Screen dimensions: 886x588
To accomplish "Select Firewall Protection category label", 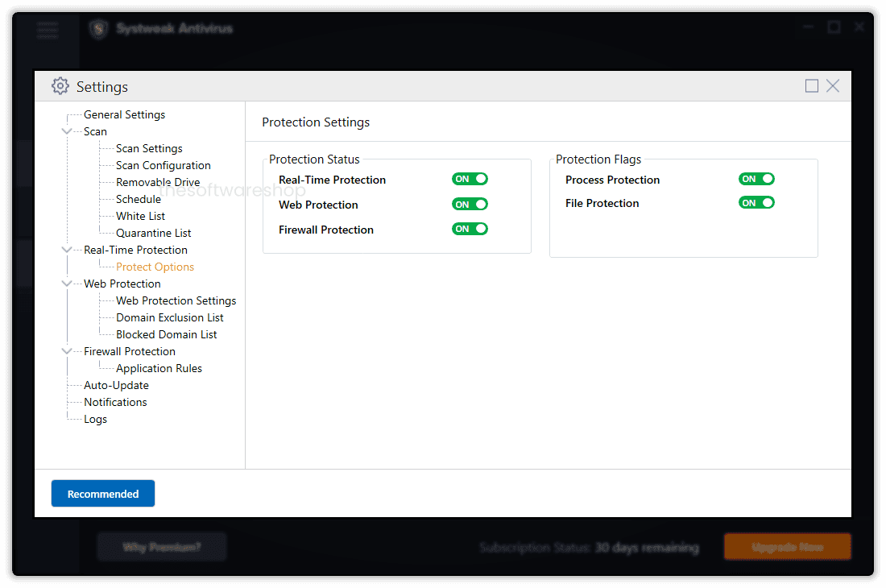I will pos(130,352).
